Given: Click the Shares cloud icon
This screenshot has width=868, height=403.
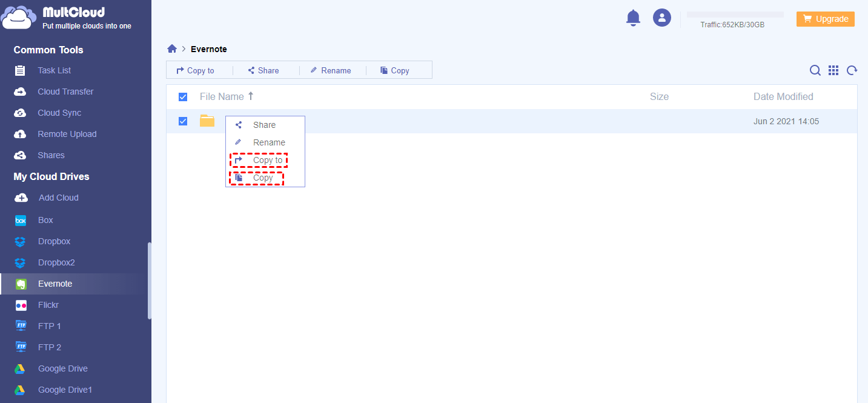Looking at the screenshot, I should (x=20, y=155).
